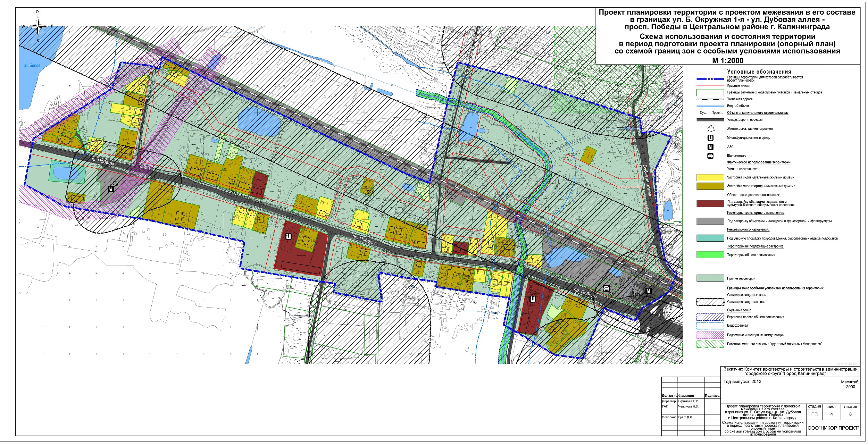Click the ООО НИКОР ПРОЕКТ title block cell
This screenshot has width=868, height=445.
pos(833,428)
